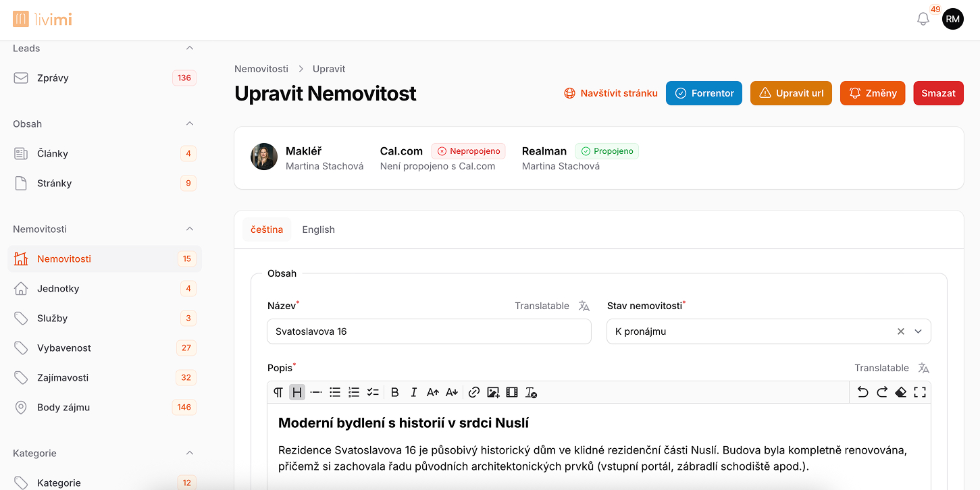The height and width of the screenshot is (490, 980).
Task: Click into the Název input field
Action: click(x=430, y=331)
